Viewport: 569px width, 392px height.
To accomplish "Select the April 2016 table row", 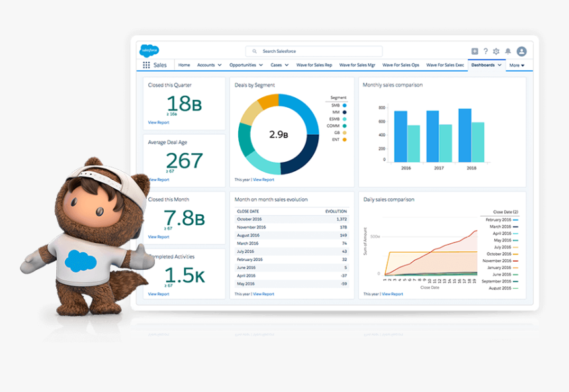I will (292, 276).
